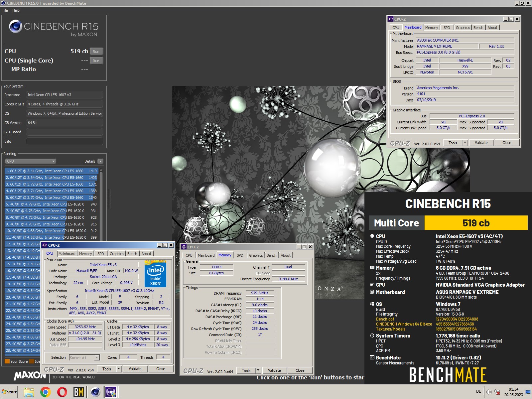
Task: Run the CPU multi-core benchmark
Action: click(96, 52)
